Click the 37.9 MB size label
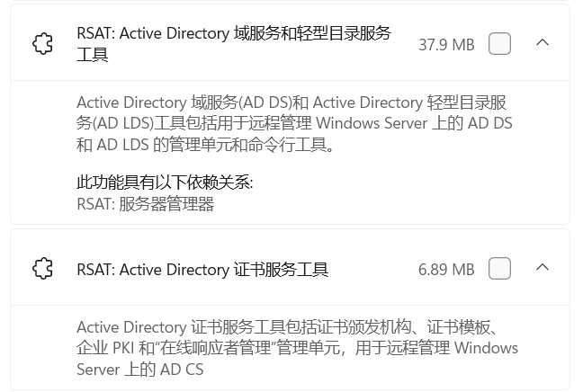The height and width of the screenshot is (392, 583). [x=446, y=45]
